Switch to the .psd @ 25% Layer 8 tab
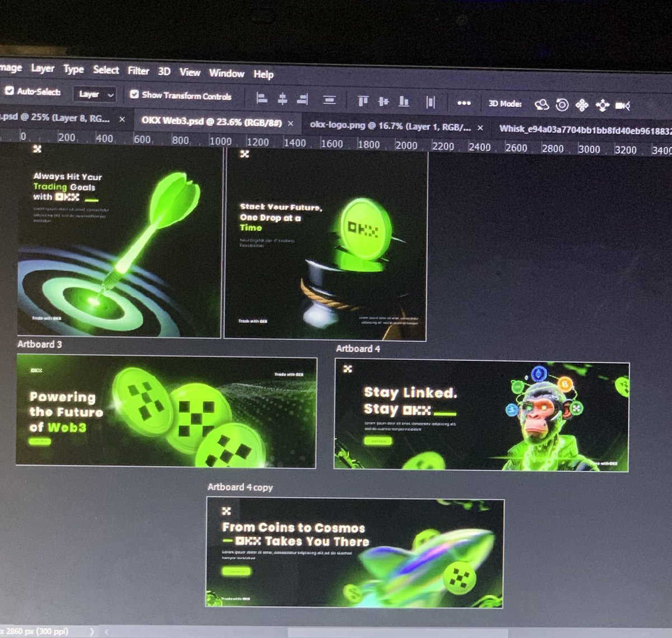The image size is (672, 638). point(54,118)
